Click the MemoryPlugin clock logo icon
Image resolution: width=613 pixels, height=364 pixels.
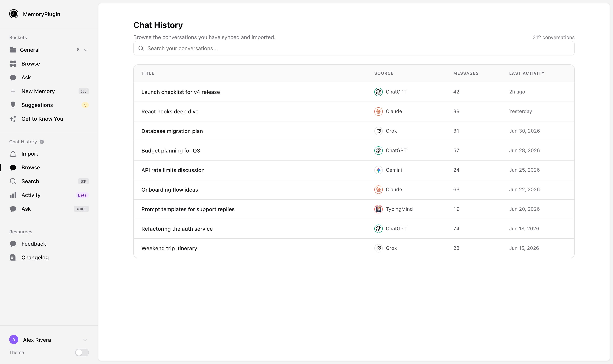14,14
